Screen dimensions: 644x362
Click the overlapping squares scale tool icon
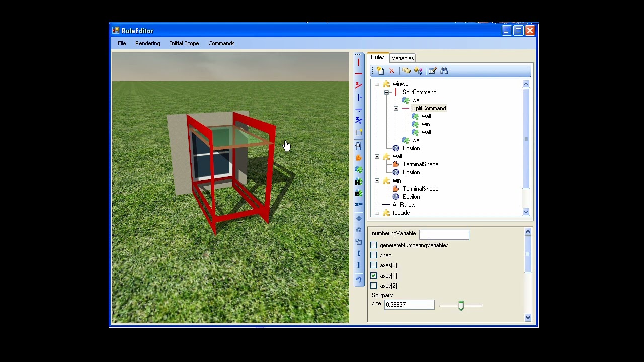(358, 242)
